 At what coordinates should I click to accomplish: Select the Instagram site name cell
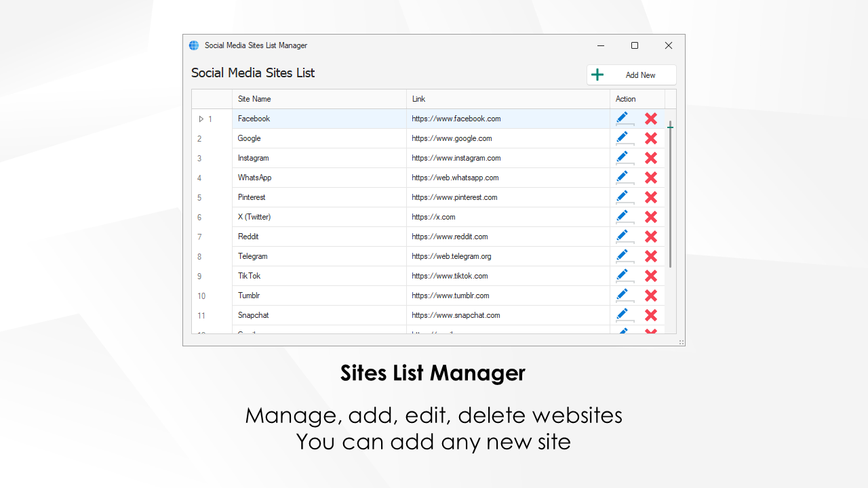(x=319, y=158)
